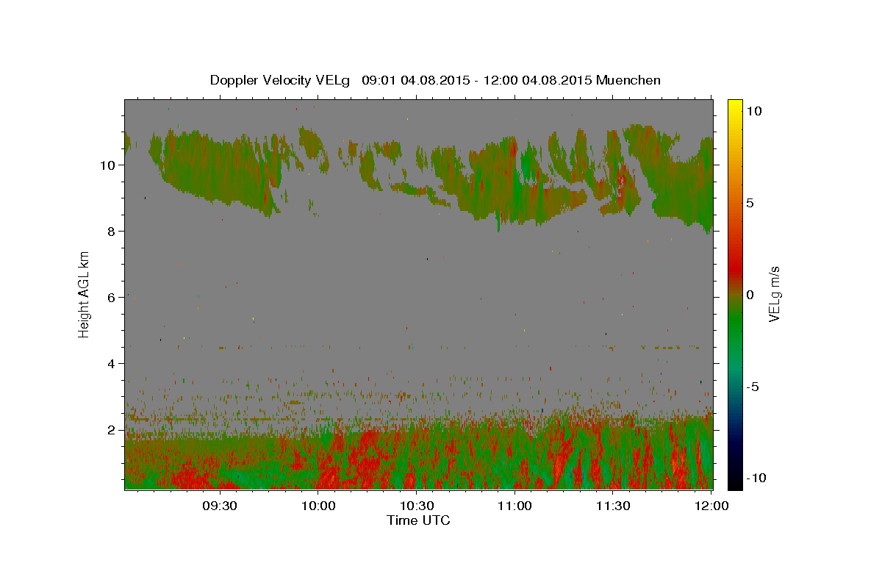Click the "VELg m/s" colorbar label
This screenshot has height=588, width=882.
[774, 295]
